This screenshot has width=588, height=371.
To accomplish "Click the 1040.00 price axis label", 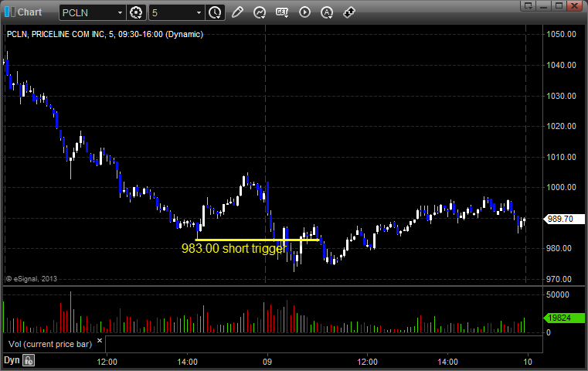I will coord(561,65).
